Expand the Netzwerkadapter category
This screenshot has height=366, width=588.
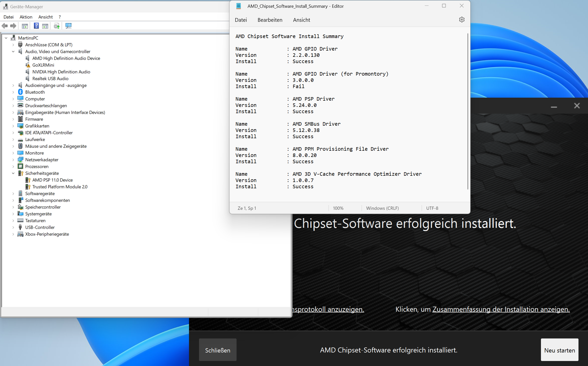click(x=13, y=160)
